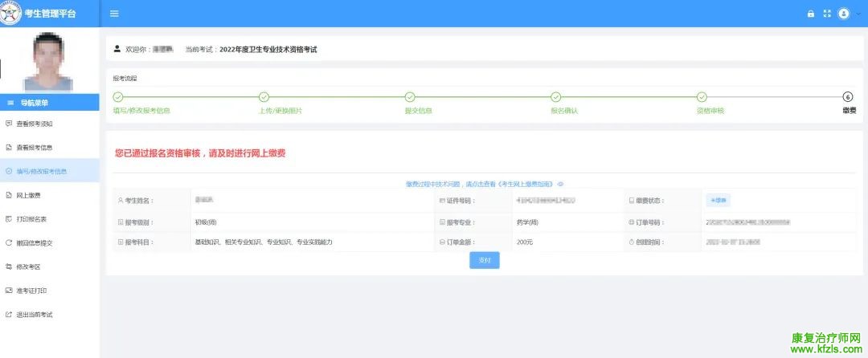Screen dimensions: 868x358
Task: Open the 考生网上缴费指南 guide link
Action: click(x=526, y=184)
